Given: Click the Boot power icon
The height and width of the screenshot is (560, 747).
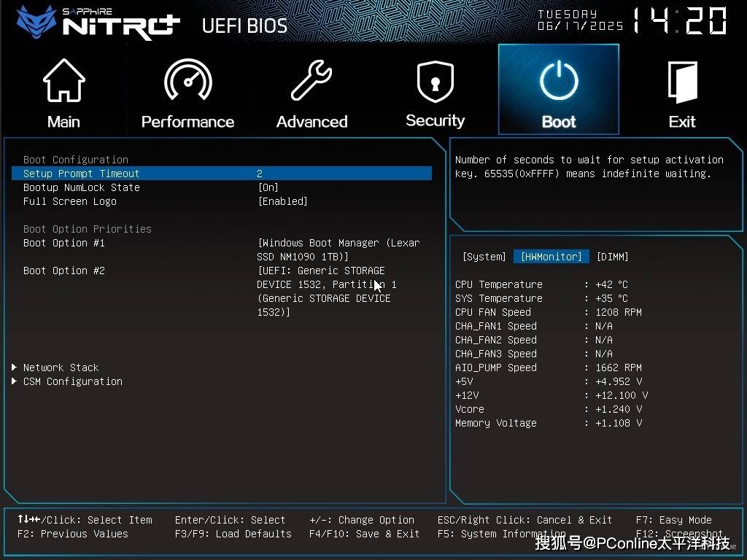Looking at the screenshot, I should pyautogui.click(x=559, y=82).
